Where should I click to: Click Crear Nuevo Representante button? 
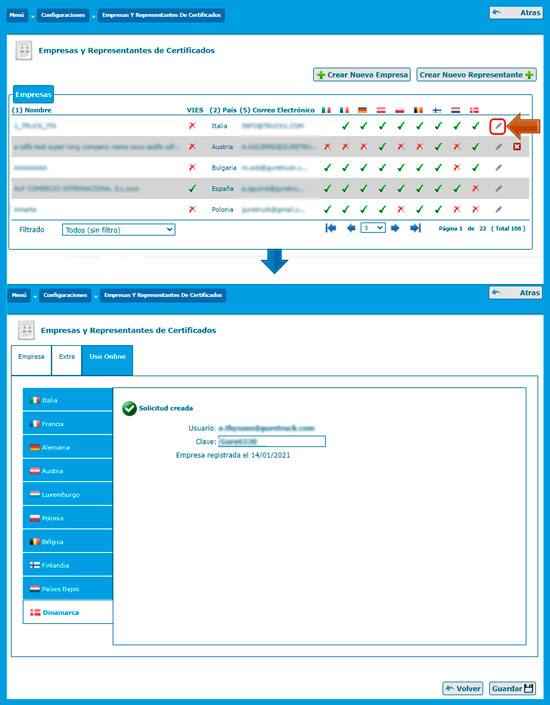click(476, 75)
